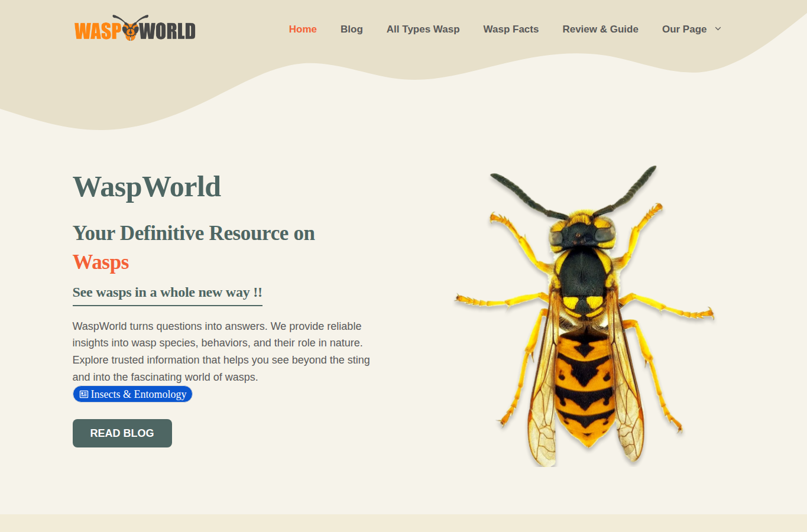Click "See wasps in a whole new way !!"
This screenshot has height=532, width=807.
tap(167, 293)
